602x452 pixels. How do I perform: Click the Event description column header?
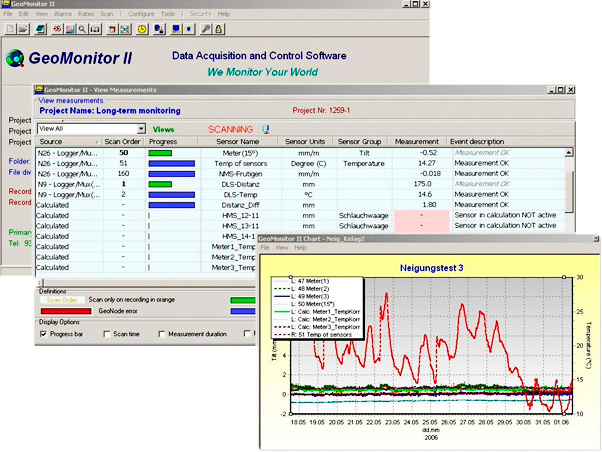click(x=511, y=142)
